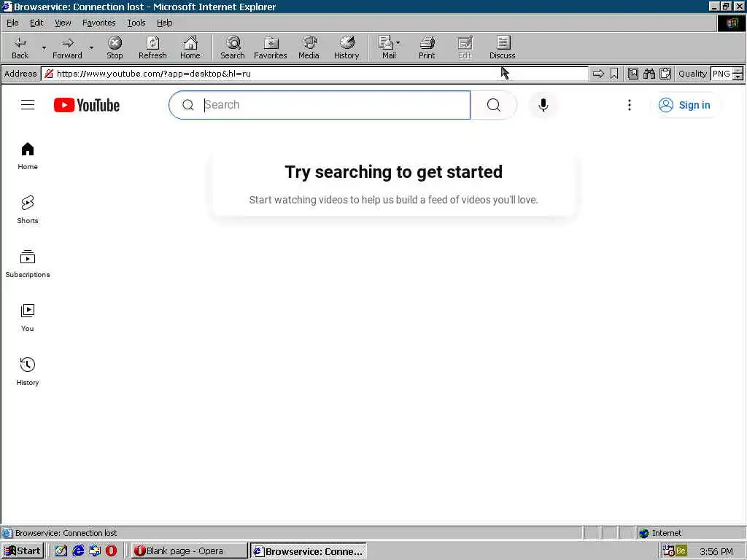The height and width of the screenshot is (560, 747).
Task: Click the YouTube magnifier search button
Action: pos(494,105)
